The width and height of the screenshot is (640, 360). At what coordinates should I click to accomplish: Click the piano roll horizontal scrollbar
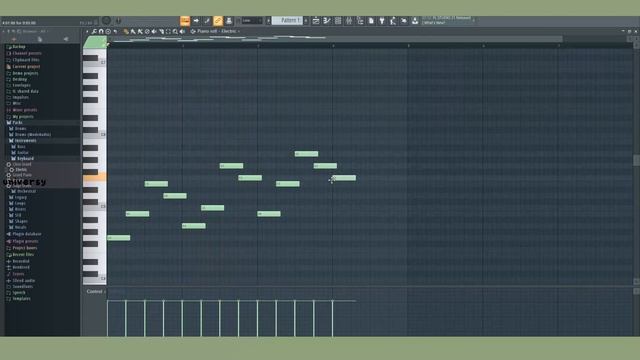(x=335, y=39)
